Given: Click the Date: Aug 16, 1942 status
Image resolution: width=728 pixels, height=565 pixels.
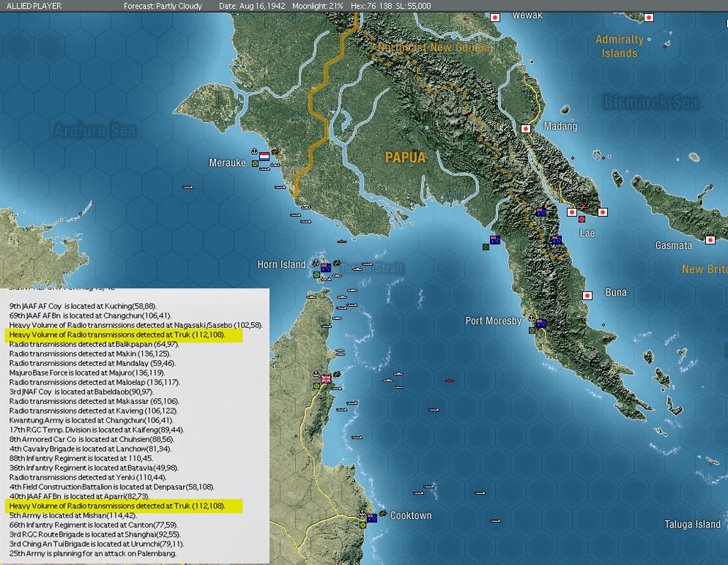Looking at the screenshot, I should tap(252, 6).
